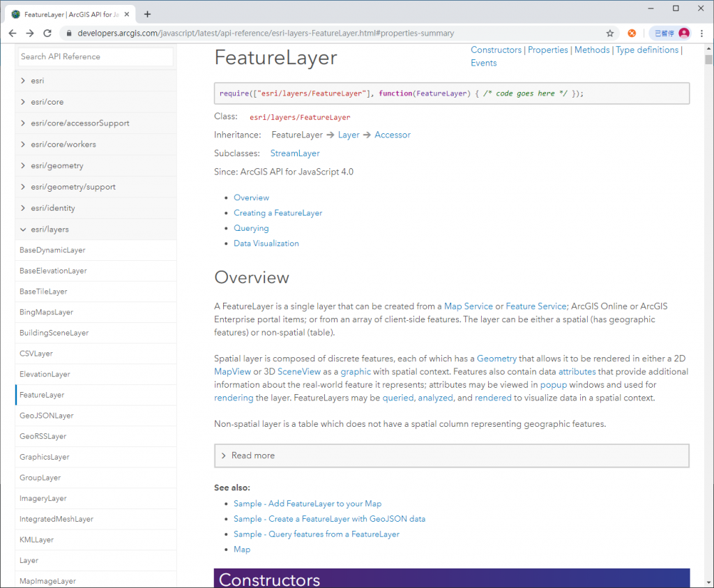Jump to Events section link

pos(484,63)
